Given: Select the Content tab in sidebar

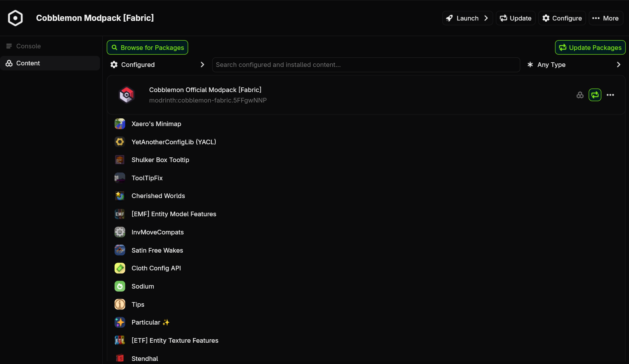Looking at the screenshot, I should click(x=50, y=63).
